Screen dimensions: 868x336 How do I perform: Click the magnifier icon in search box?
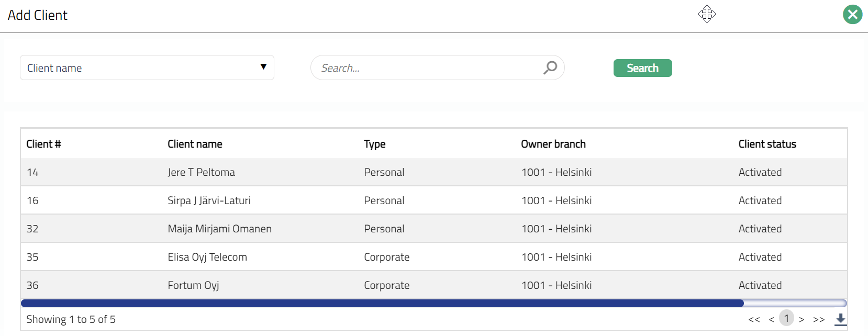(550, 68)
